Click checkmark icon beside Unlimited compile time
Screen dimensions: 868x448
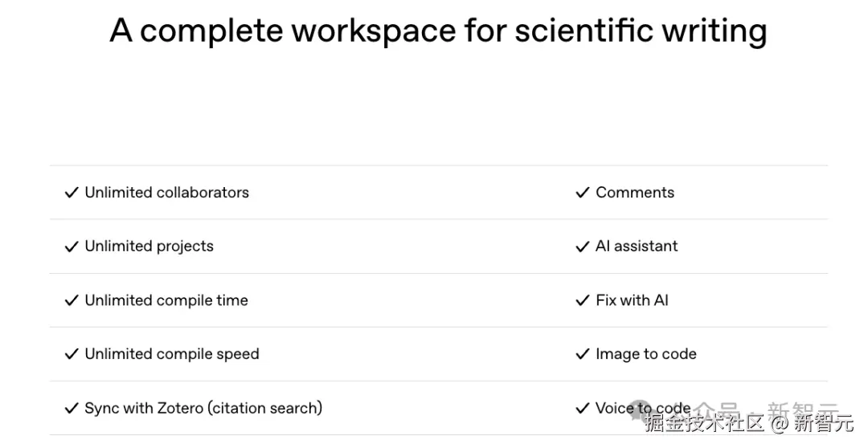tap(72, 300)
